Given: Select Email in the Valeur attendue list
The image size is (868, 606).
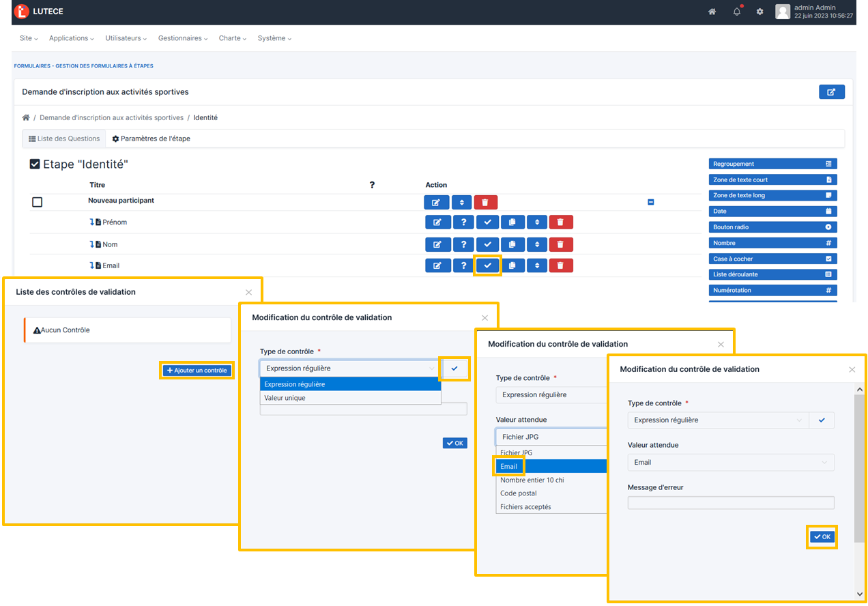Looking at the screenshot, I should 508,465.
